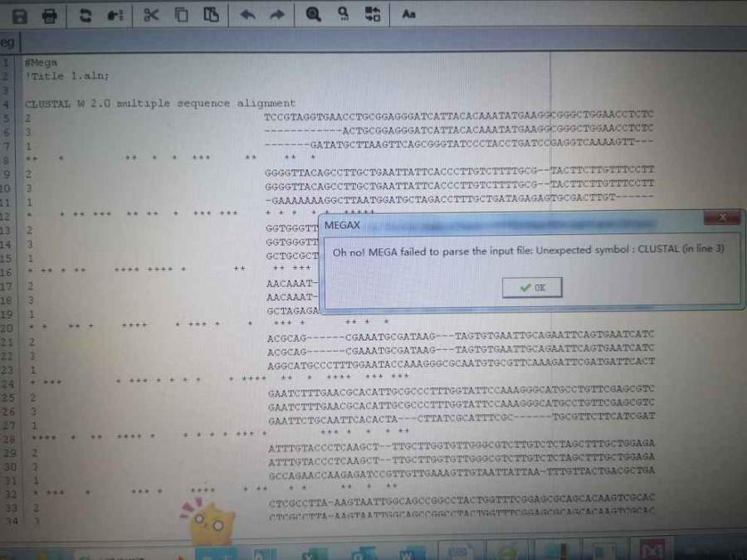Viewport: 747px width, 560px height.
Task: Open the Find magnifier tool
Action: pyautogui.click(x=313, y=15)
